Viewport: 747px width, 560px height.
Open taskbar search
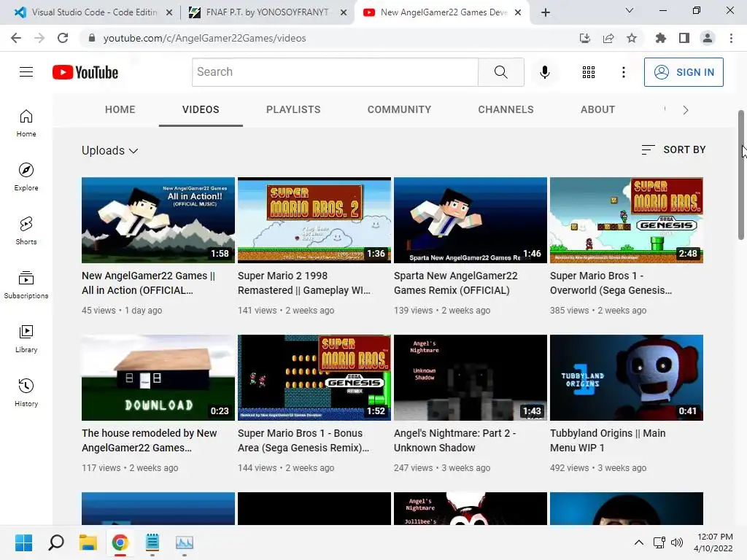[x=56, y=542]
